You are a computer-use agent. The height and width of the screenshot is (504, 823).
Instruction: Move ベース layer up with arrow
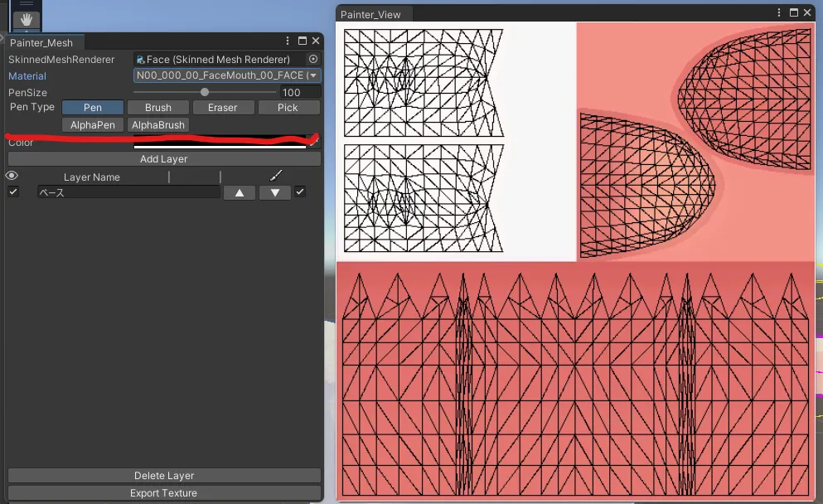tap(240, 192)
